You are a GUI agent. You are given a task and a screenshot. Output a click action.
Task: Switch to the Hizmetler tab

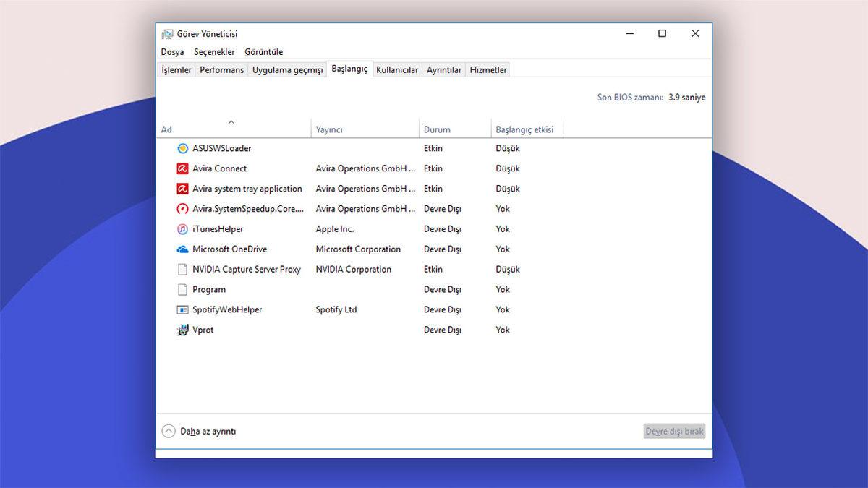click(488, 70)
